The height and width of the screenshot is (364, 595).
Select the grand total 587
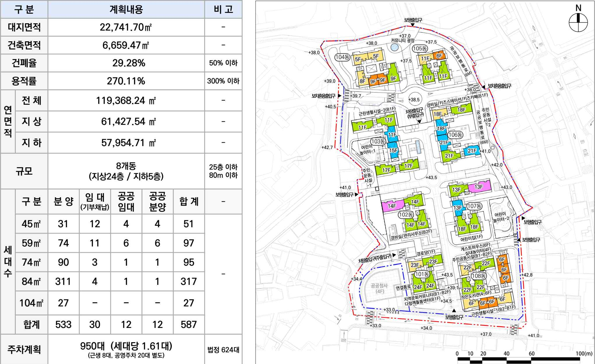[189, 324]
